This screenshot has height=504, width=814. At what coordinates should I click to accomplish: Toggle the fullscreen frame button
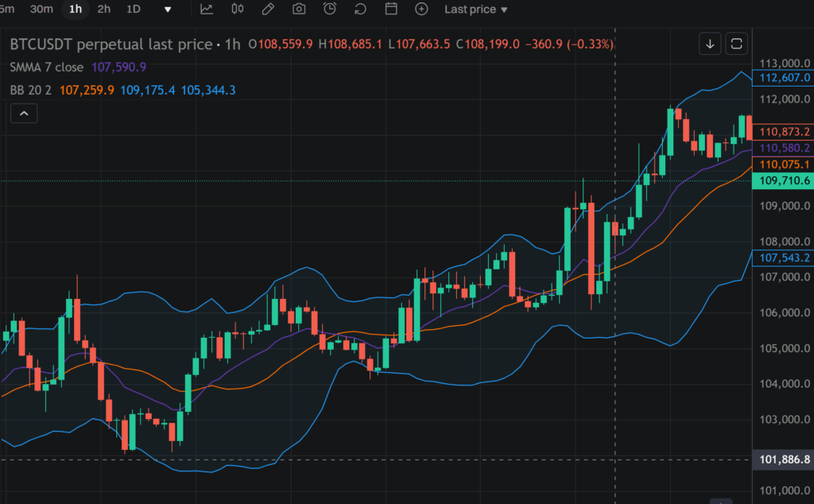click(x=737, y=44)
